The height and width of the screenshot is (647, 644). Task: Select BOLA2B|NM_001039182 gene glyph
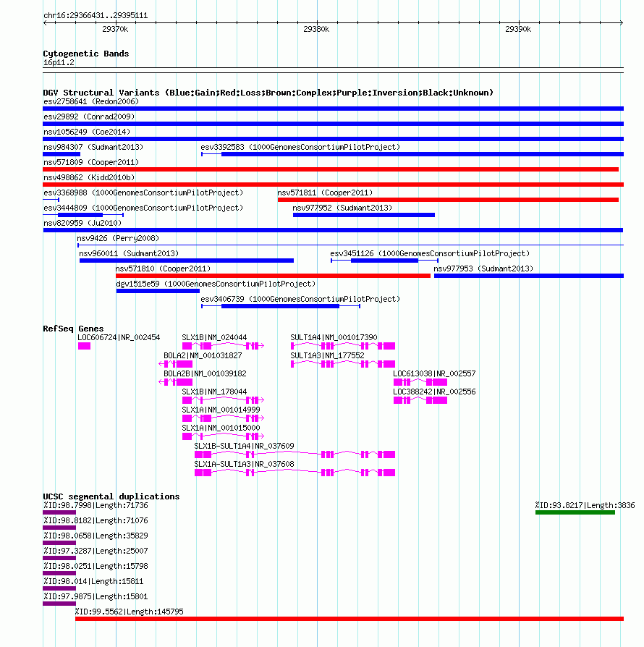coord(176,383)
